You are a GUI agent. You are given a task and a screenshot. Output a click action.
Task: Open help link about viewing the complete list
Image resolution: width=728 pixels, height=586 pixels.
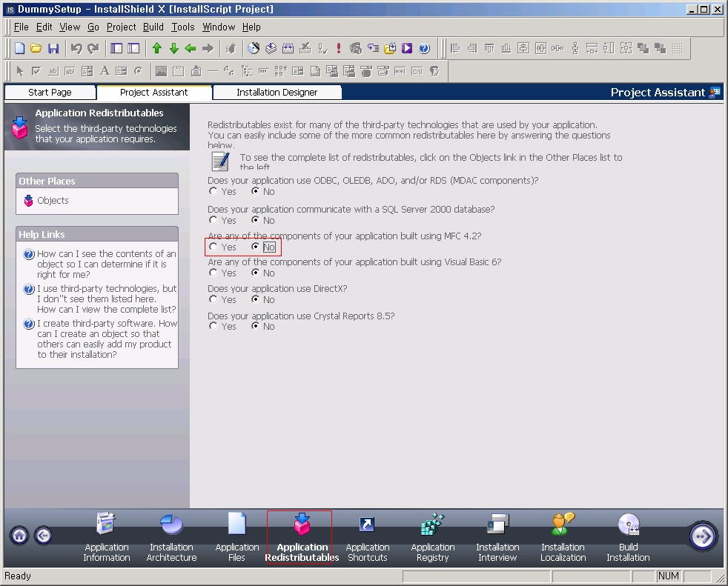(x=107, y=299)
